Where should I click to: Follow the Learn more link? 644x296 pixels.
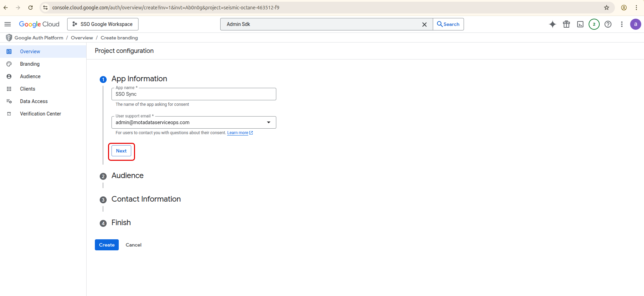[238, 133]
